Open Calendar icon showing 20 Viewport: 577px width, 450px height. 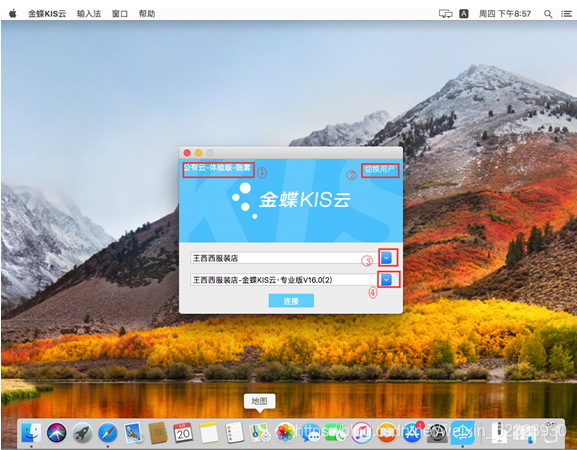tap(183, 432)
